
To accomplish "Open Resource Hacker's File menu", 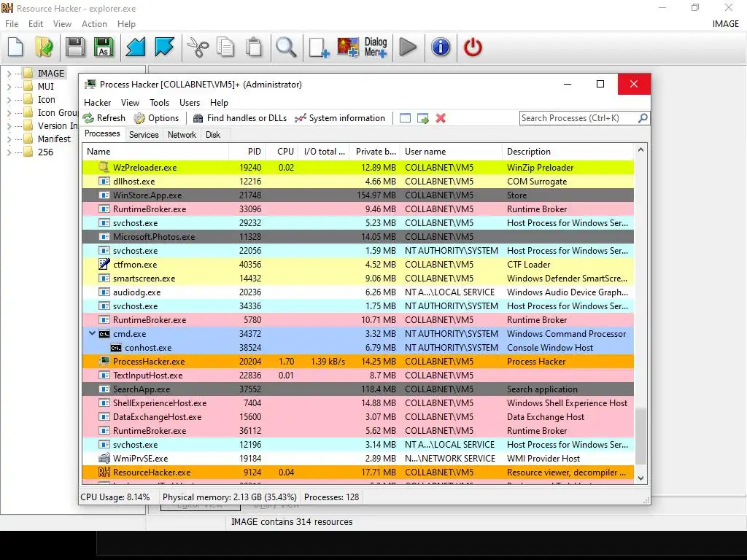I will tap(12, 24).
